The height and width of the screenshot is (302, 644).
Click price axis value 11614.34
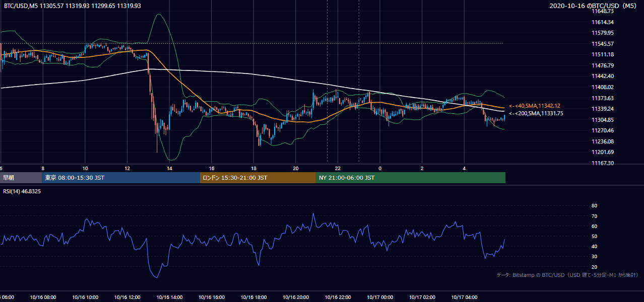tap(602, 22)
